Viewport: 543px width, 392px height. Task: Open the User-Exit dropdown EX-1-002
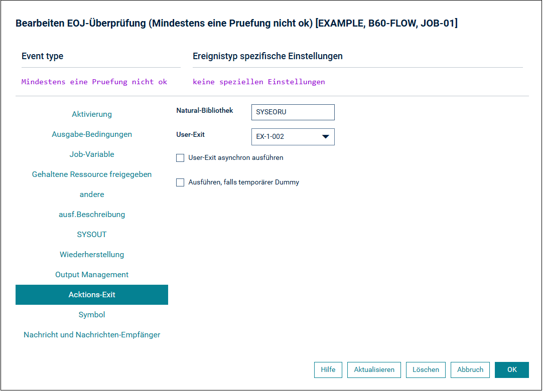293,137
